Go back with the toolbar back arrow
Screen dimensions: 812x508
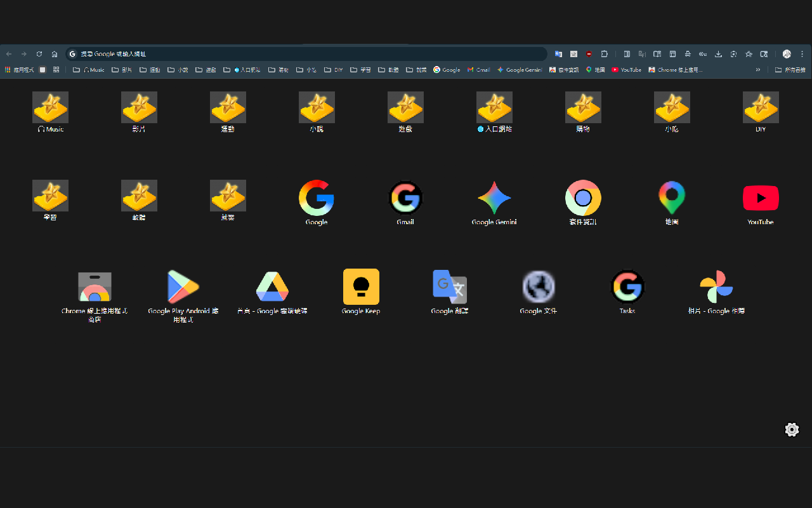coord(9,54)
